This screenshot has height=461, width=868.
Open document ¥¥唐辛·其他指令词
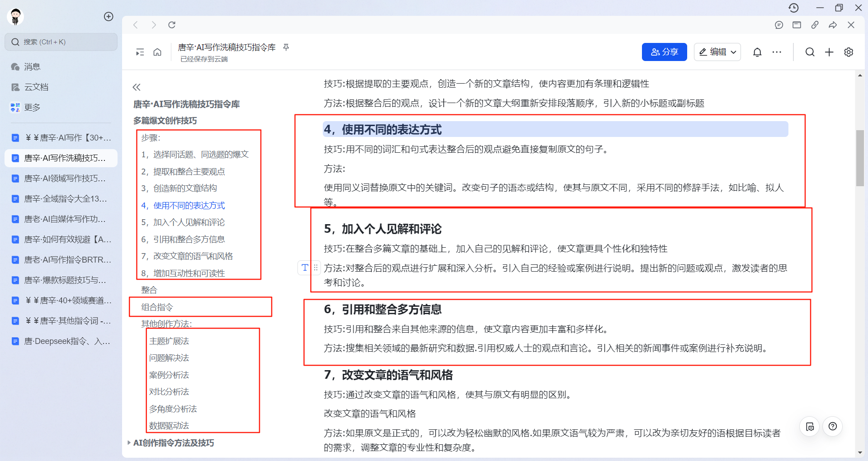tap(61, 321)
